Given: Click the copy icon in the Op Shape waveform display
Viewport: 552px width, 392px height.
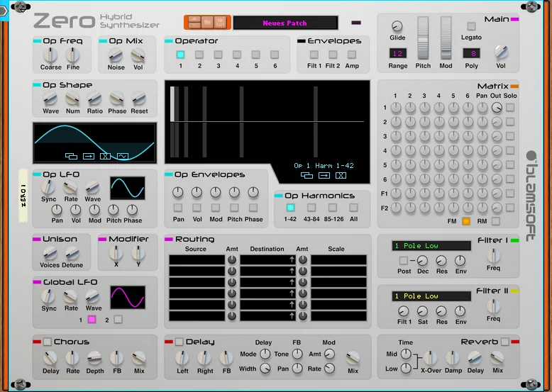Looking at the screenshot, I should (x=72, y=156).
